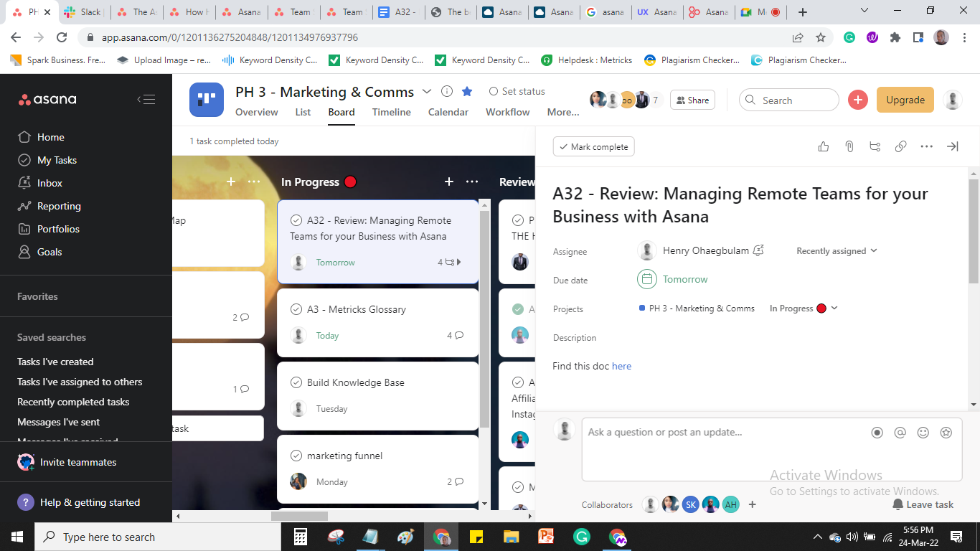Image resolution: width=980 pixels, height=551 pixels.
Task: Open In Progress column more options
Action: [471, 182]
